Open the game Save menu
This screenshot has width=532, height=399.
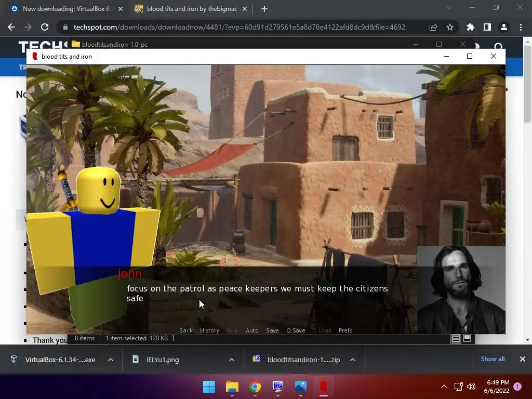[272, 330]
